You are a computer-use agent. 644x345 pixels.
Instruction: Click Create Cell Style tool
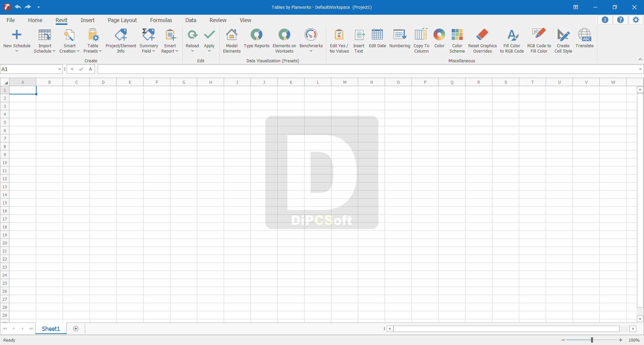[x=563, y=41]
